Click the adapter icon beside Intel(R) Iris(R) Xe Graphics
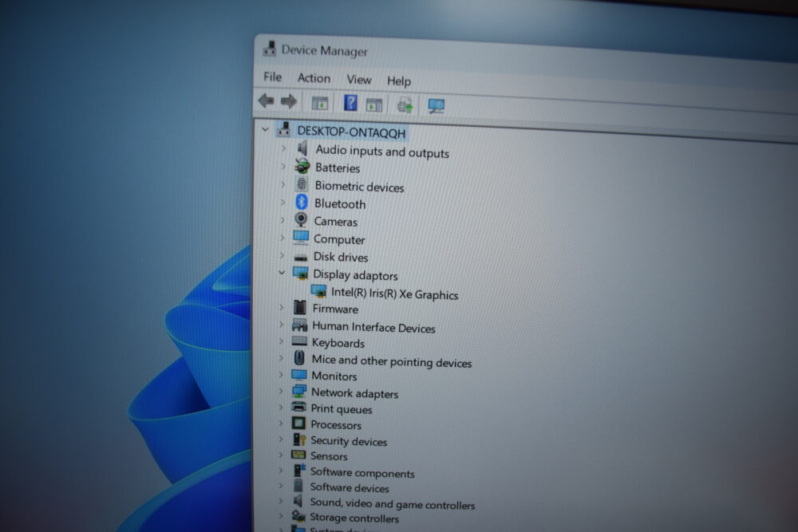The width and height of the screenshot is (798, 532). (318, 291)
